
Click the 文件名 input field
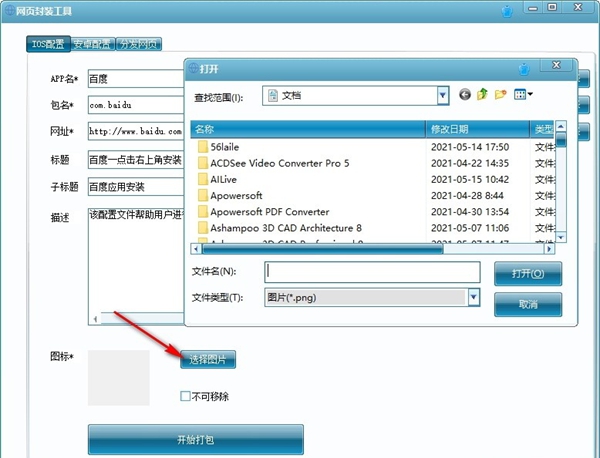(x=372, y=272)
